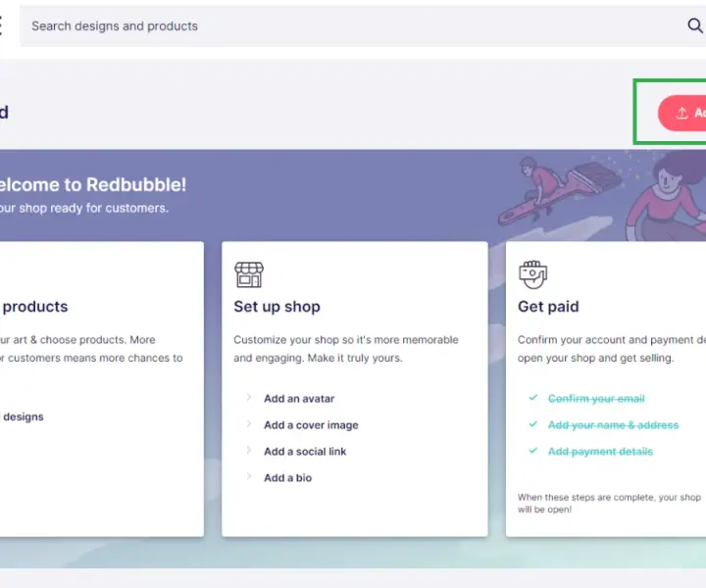706x588 pixels.
Task: Open the Add an avatar step
Action: click(x=299, y=399)
